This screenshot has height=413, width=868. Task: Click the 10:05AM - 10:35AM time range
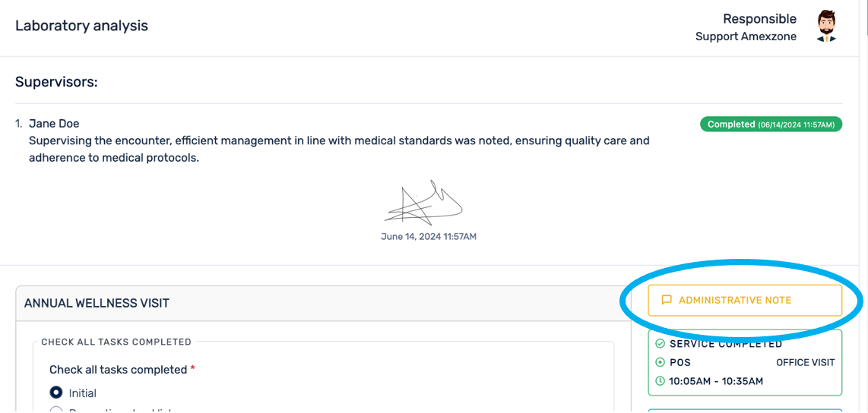tap(715, 381)
